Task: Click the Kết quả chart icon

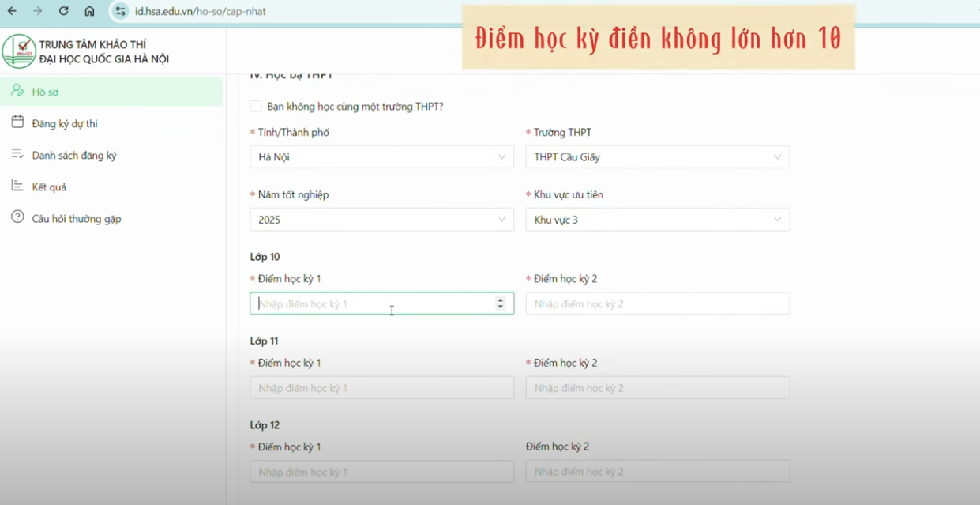Action: point(17,187)
